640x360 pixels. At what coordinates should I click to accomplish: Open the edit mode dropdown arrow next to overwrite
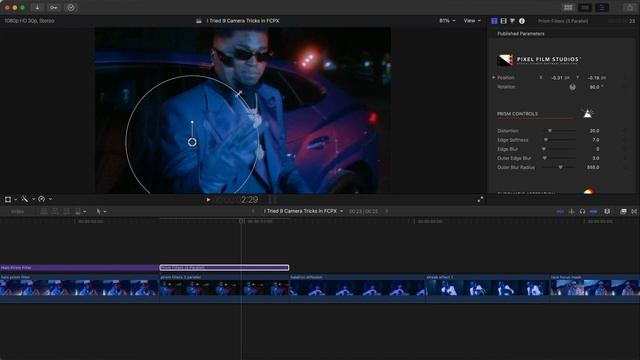pyautogui.click(x=84, y=212)
